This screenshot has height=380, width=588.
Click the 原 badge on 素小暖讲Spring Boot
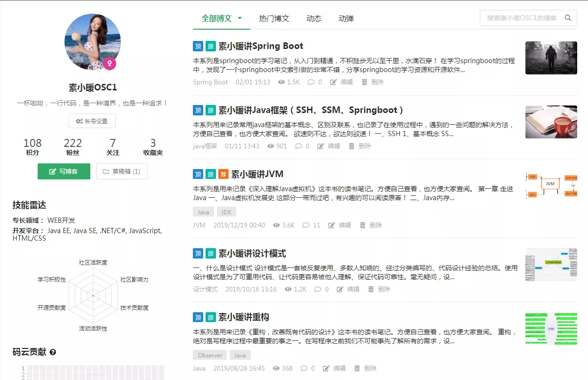pos(211,46)
